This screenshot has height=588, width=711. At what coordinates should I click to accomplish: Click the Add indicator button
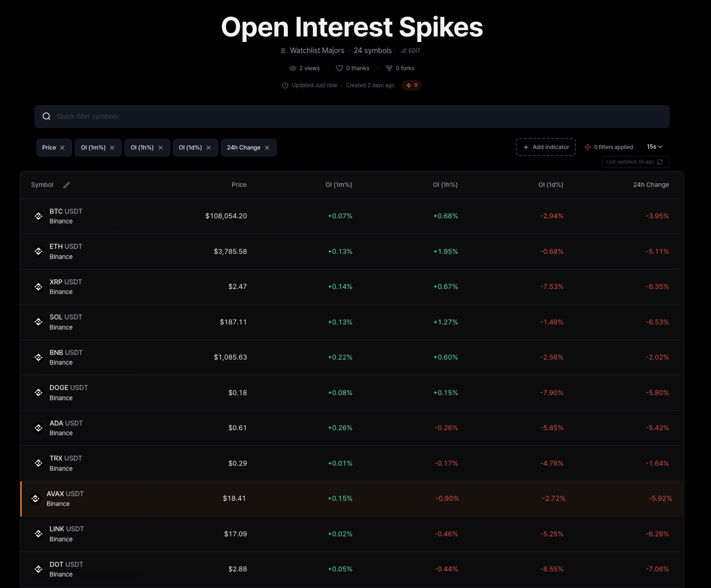coord(545,147)
